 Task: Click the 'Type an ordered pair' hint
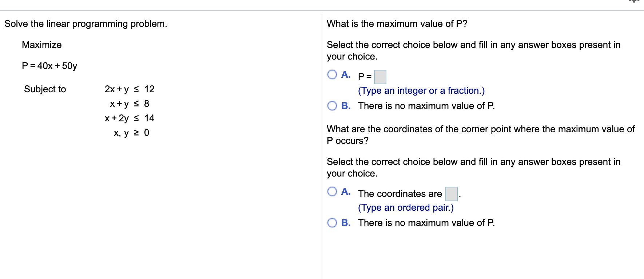(x=406, y=207)
